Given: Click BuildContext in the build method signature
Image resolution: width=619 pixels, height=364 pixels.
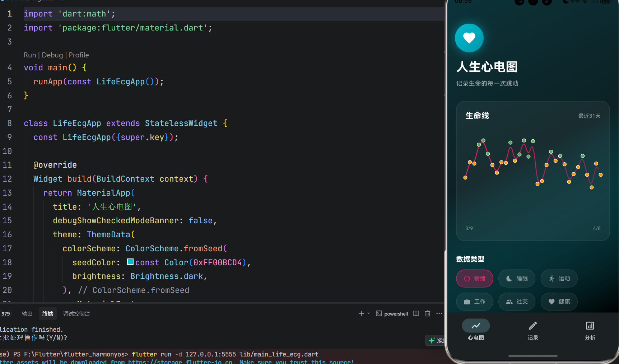Looking at the screenshot, I should (x=125, y=179).
